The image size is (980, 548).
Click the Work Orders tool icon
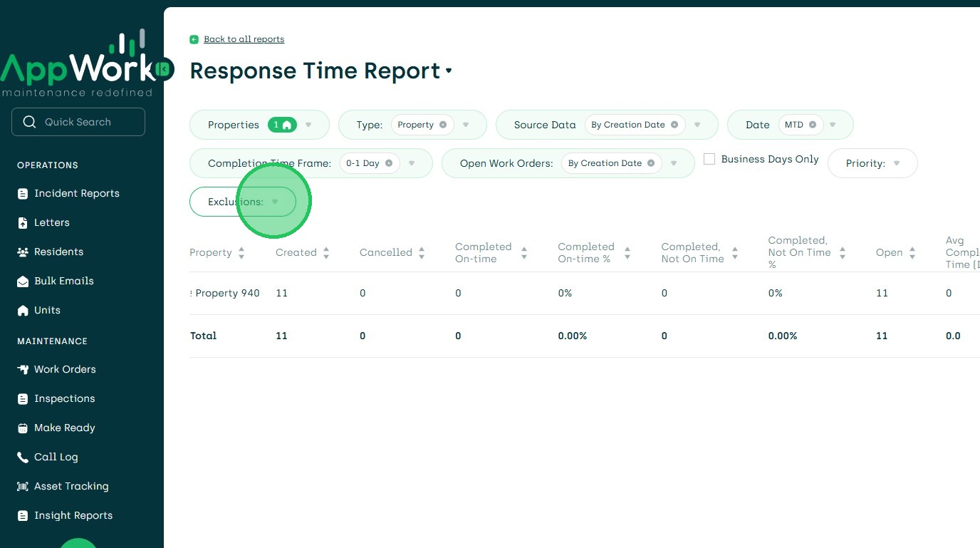point(23,370)
